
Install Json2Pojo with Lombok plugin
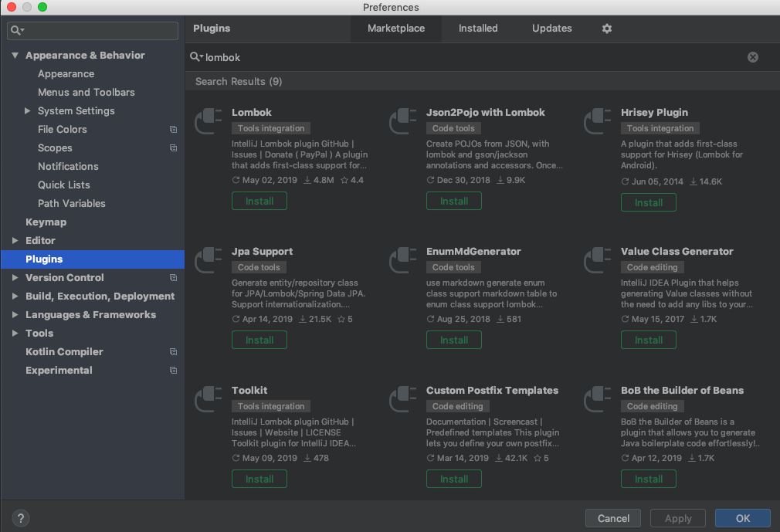tap(453, 201)
